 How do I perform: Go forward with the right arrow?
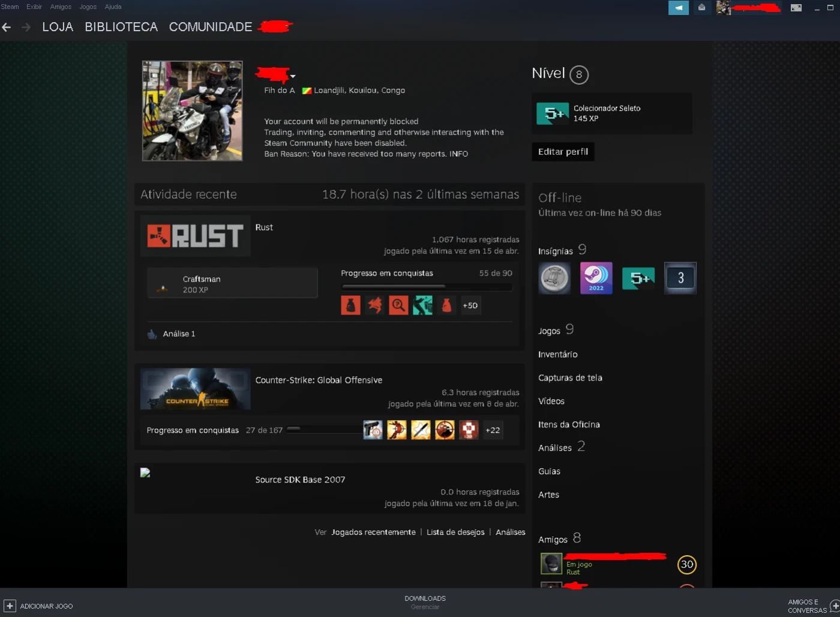tap(26, 27)
